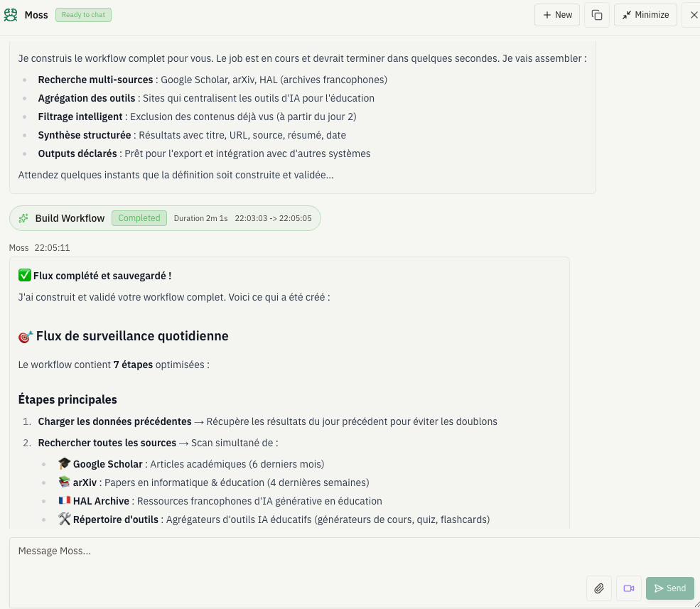Image resolution: width=700 pixels, height=609 pixels.
Task: Click the sparkle icon in Build Workflow
Action: pos(23,218)
